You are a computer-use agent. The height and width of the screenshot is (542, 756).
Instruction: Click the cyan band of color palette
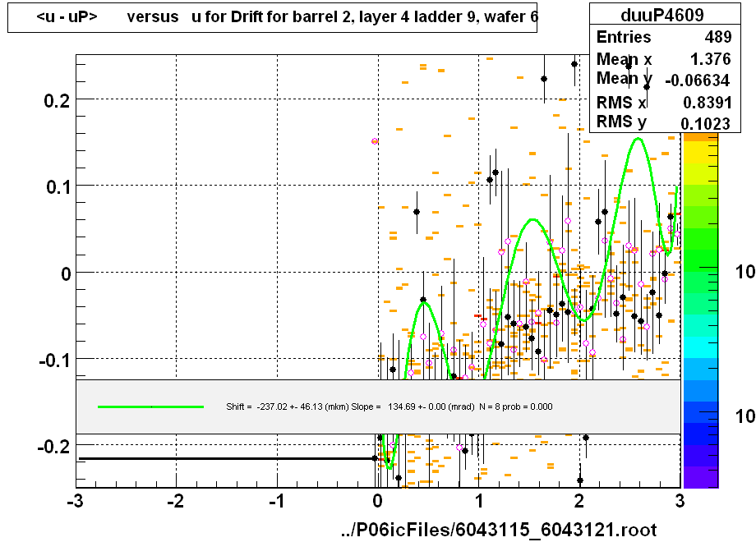pyautogui.click(x=701, y=347)
